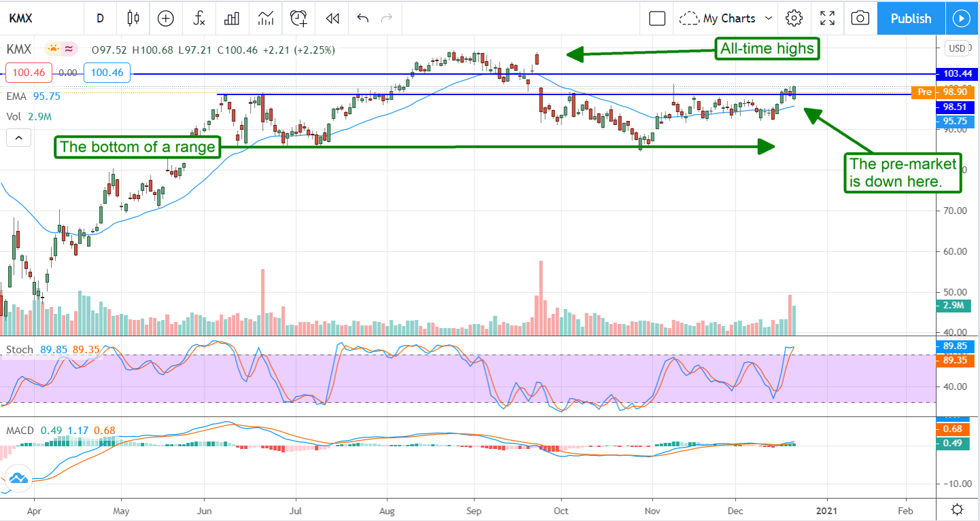Undo the last chart action
Screen dimensions: 980x521
pos(363,18)
